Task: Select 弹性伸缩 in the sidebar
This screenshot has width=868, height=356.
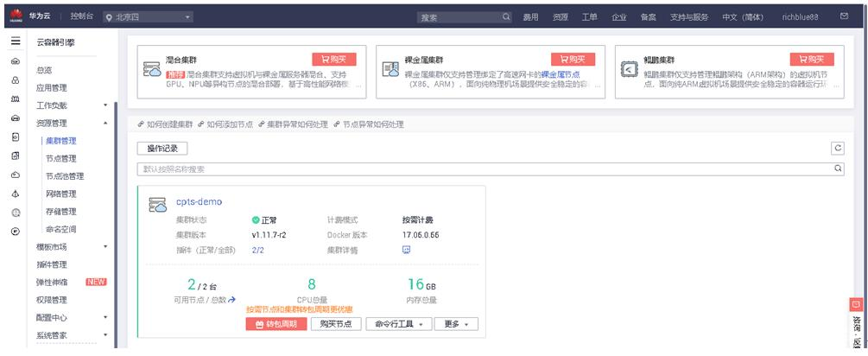Action: [52, 282]
